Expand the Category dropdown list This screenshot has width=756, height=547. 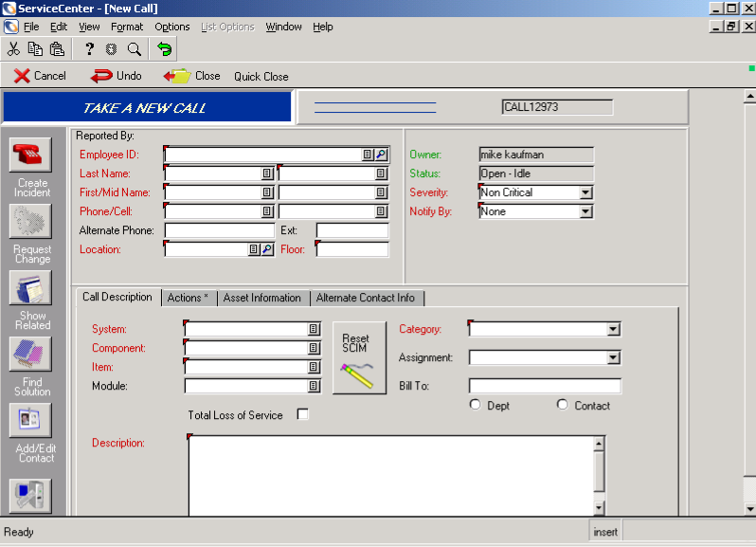(x=613, y=329)
